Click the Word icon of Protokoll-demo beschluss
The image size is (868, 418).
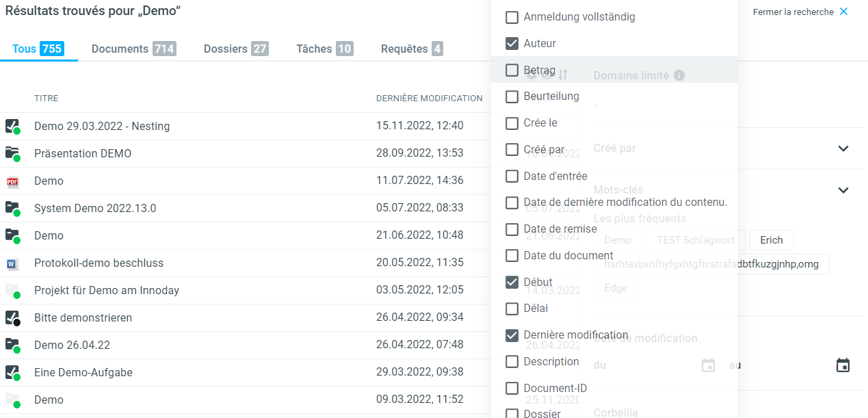(12, 263)
